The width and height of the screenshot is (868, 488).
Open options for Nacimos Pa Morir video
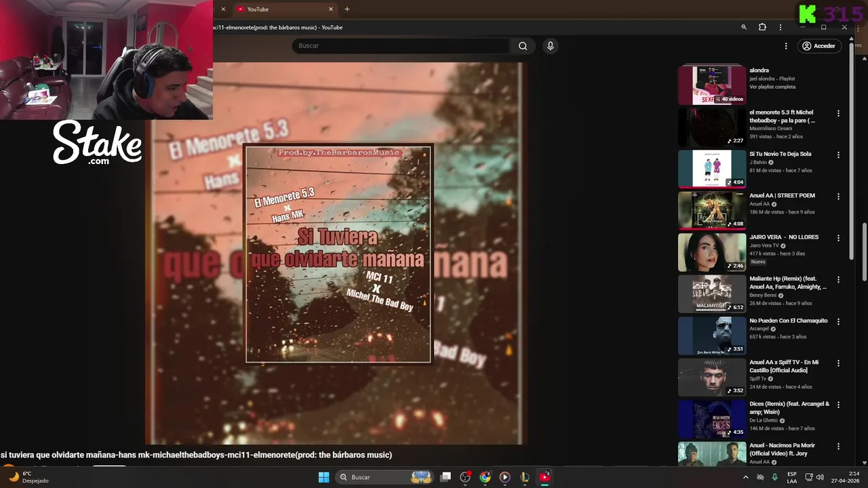tap(838, 447)
